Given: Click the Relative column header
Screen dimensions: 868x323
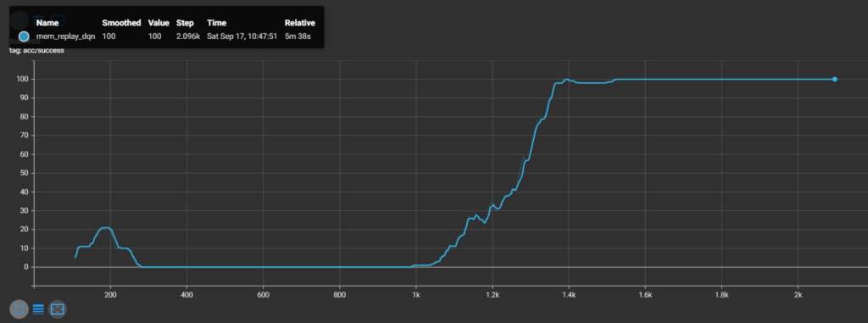Looking at the screenshot, I should pyautogui.click(x=300, y=23).
